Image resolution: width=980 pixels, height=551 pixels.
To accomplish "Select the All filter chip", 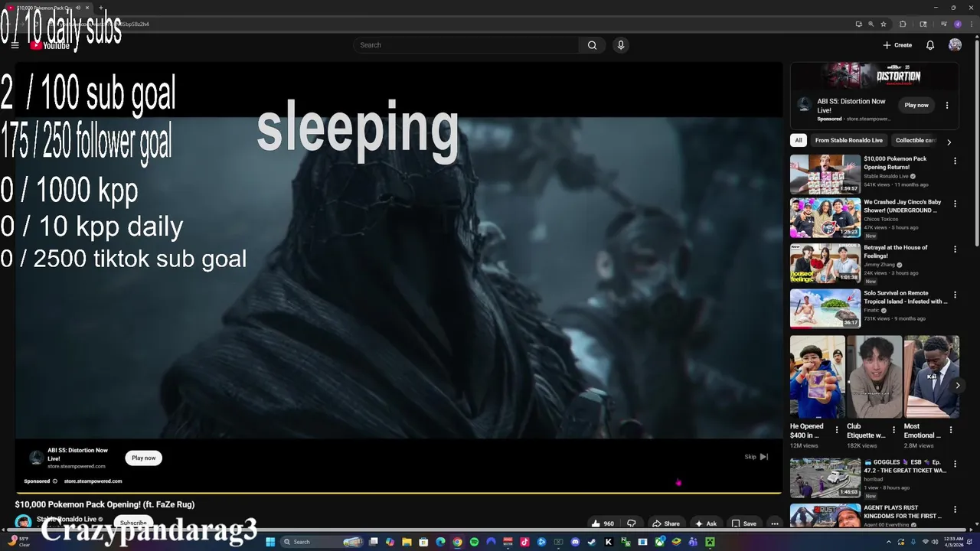I will 799,141.
